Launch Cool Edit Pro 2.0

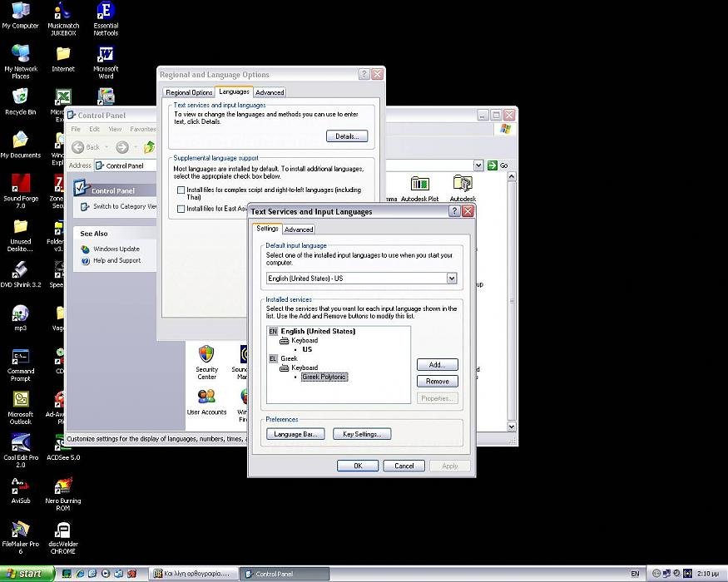[21, 450]
